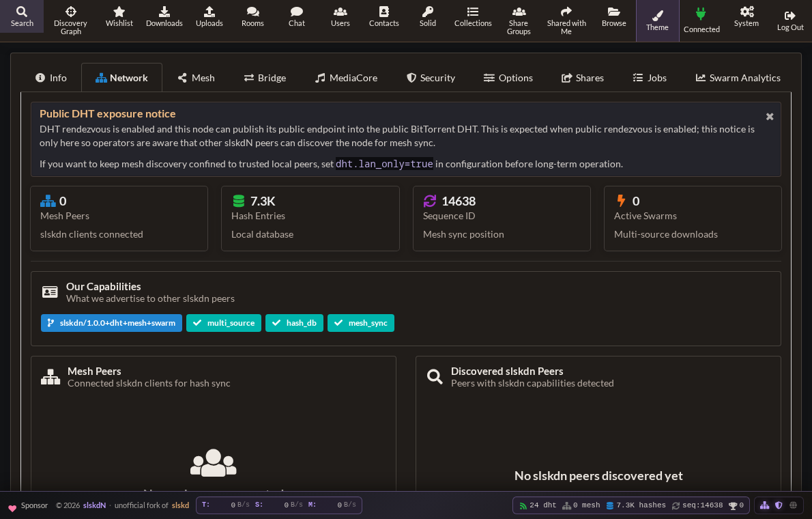
Task: Open the slskd footer link
Action: click(180, 505)
